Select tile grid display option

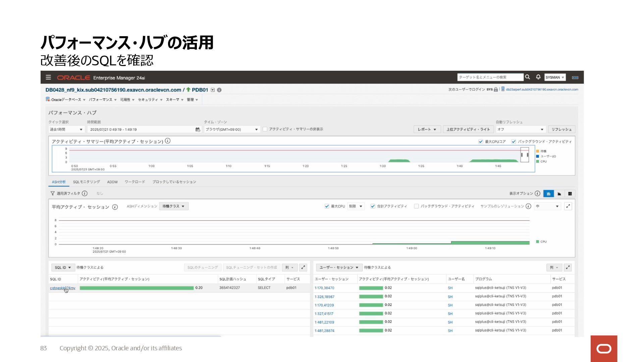[x=570, y=194]
